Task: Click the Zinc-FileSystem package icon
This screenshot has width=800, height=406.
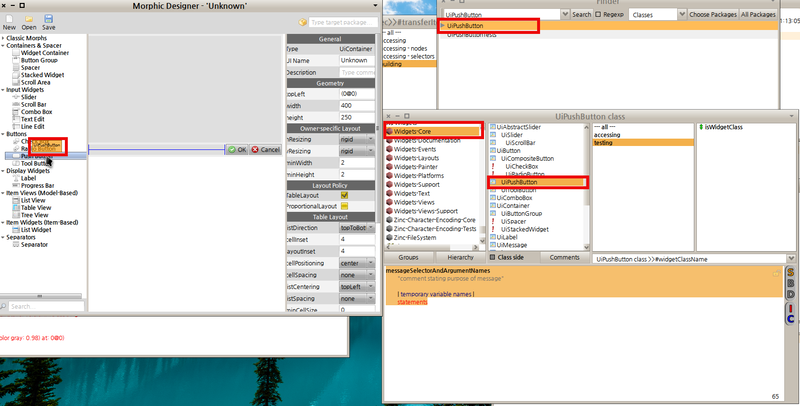Action: 389,237
